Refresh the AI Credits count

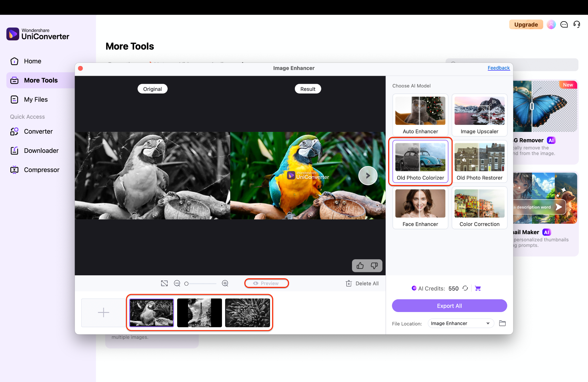coord(465,288)
